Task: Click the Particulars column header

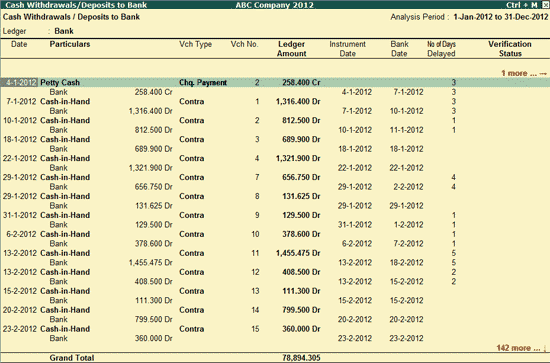Action: pos(70,44)
